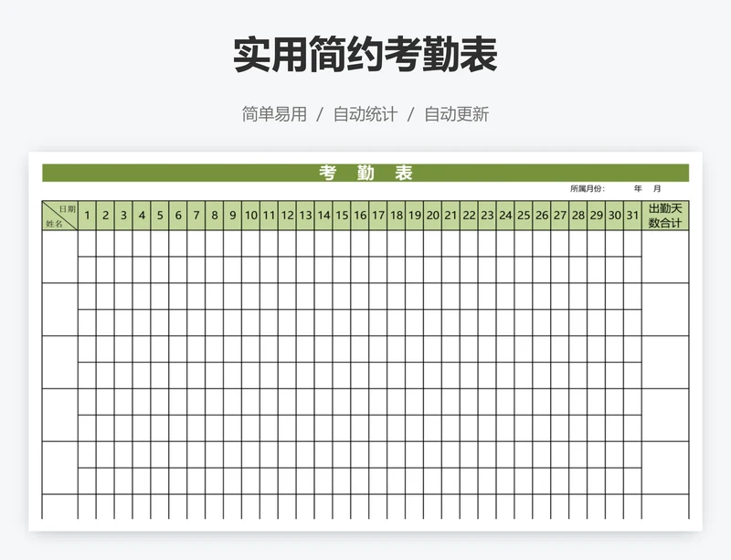Screen dimensions: 731x560
Task: Click the 简单易用 subtitle text
Action: click(274, 114)
